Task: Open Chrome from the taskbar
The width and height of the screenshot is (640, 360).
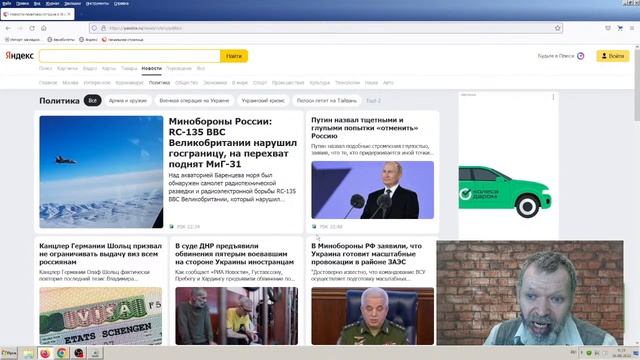Action: (62, 353)
